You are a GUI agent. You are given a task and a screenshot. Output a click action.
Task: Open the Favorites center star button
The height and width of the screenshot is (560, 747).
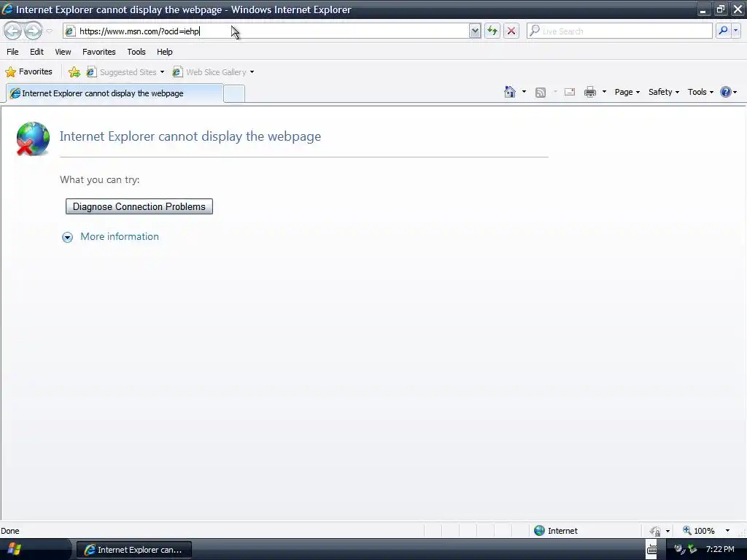(x=28, y=72)
